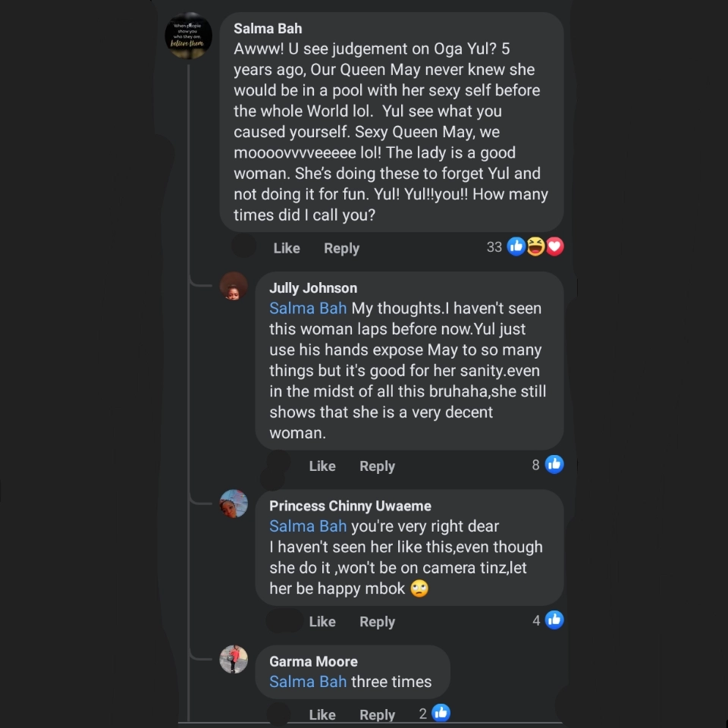The width and height of the screenshot is (728, 728).
Task: Click the like reaction icon on Garma Moore's reply
Action: (441, 713)
